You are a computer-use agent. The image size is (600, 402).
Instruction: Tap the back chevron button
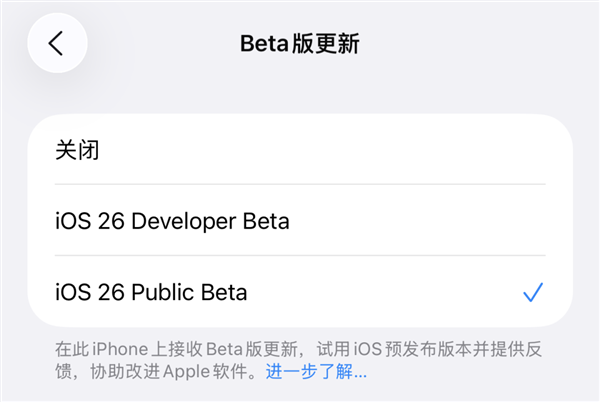(x=57, y=43)
